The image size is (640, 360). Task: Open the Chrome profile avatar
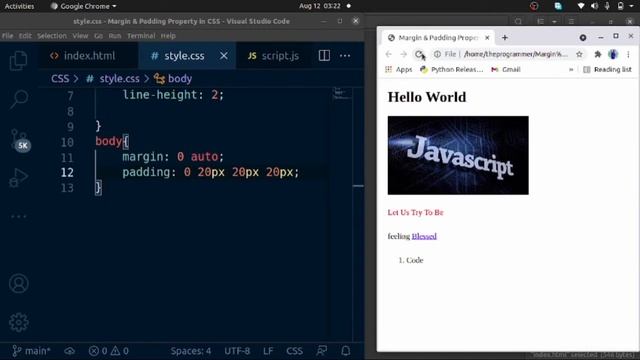pos(613,54)
